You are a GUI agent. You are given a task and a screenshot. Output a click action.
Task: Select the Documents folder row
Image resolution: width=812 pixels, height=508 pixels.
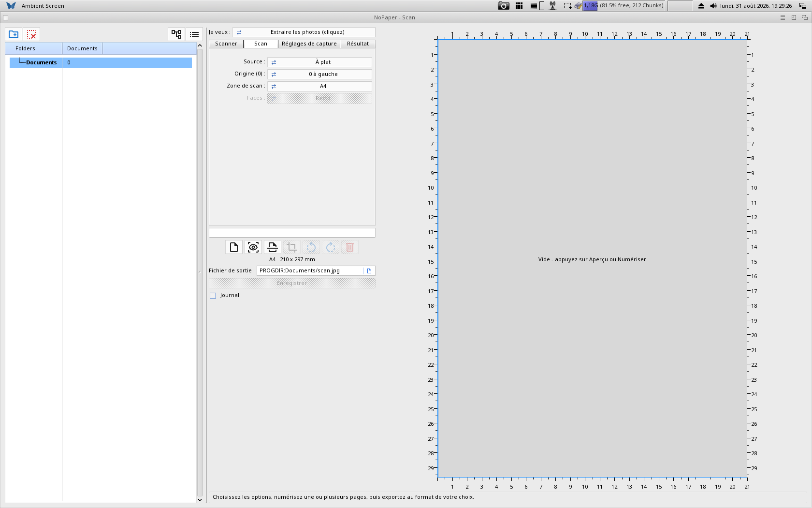point(101,63)
